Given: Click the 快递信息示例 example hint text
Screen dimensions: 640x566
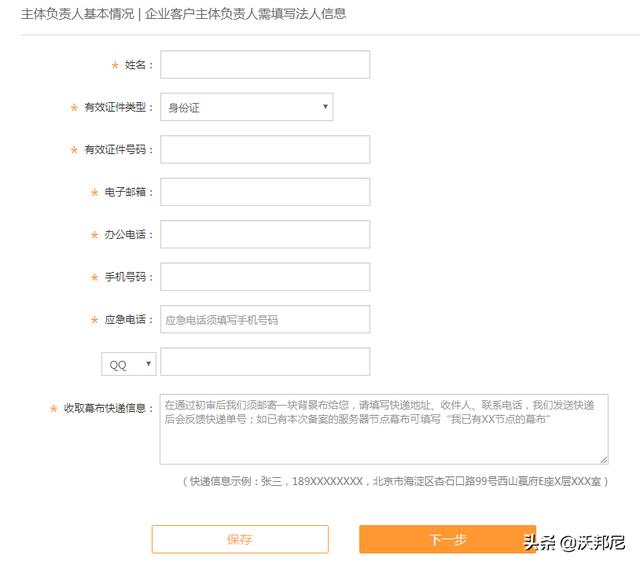Looking at the screenshot, I should coord(395,482).
